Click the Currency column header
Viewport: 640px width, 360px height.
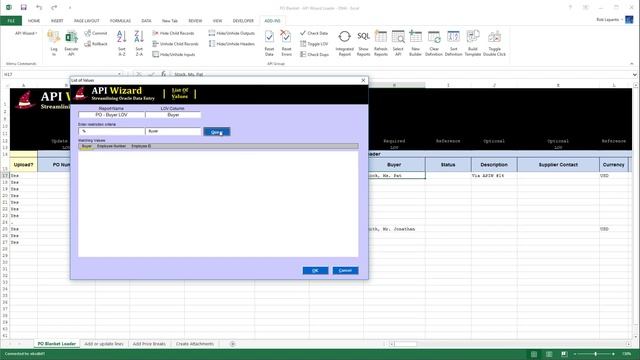click(x=613, y=165)
